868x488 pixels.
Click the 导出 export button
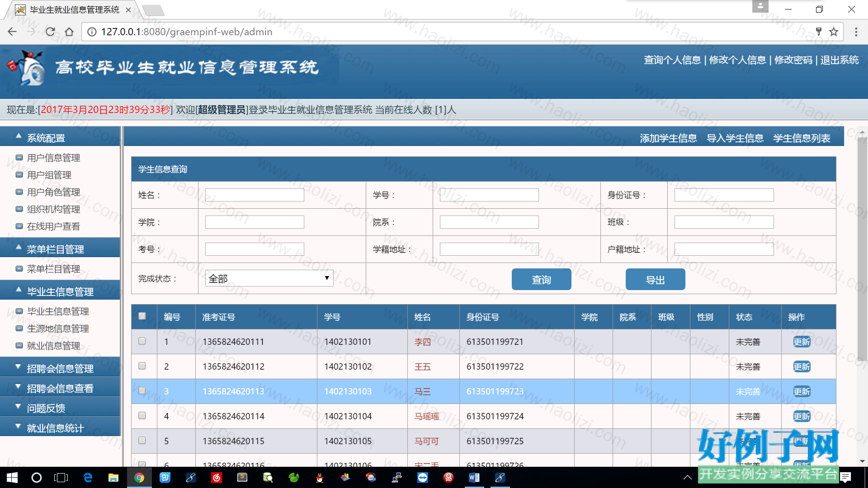click(656, 280)
